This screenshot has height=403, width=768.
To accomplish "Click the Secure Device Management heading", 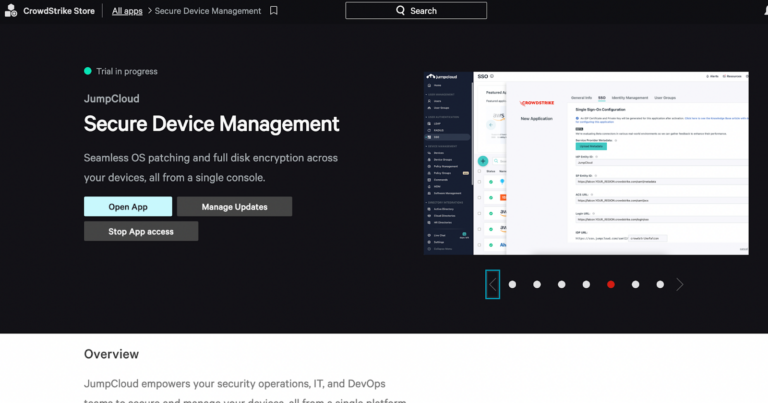I will click(211, 124).
